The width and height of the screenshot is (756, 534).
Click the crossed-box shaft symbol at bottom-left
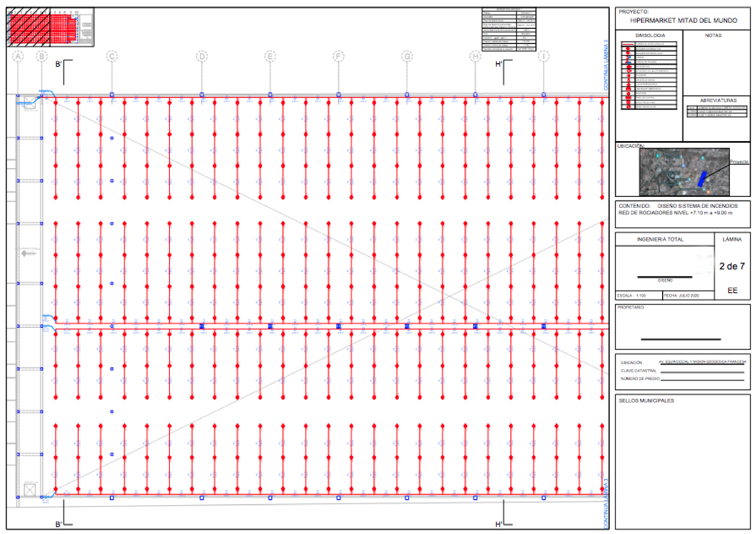pos(30,490)
